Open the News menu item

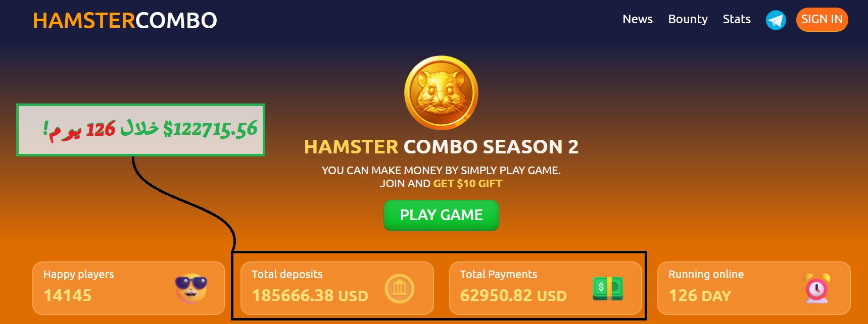coord(638,19)
